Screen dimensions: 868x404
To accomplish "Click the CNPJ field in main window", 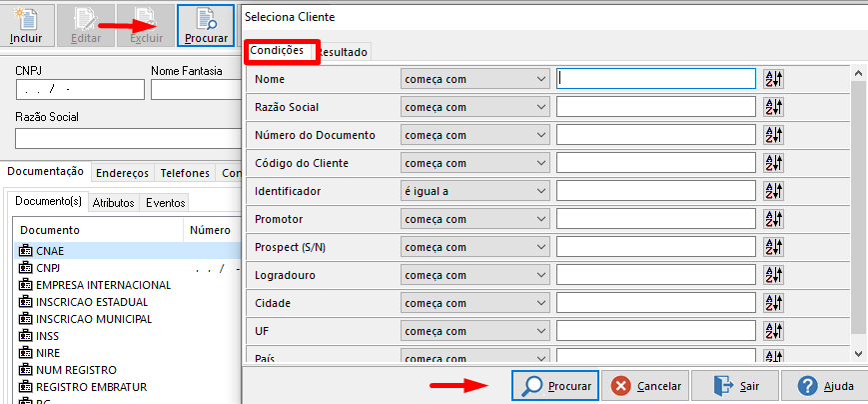I will coord(80,89).
